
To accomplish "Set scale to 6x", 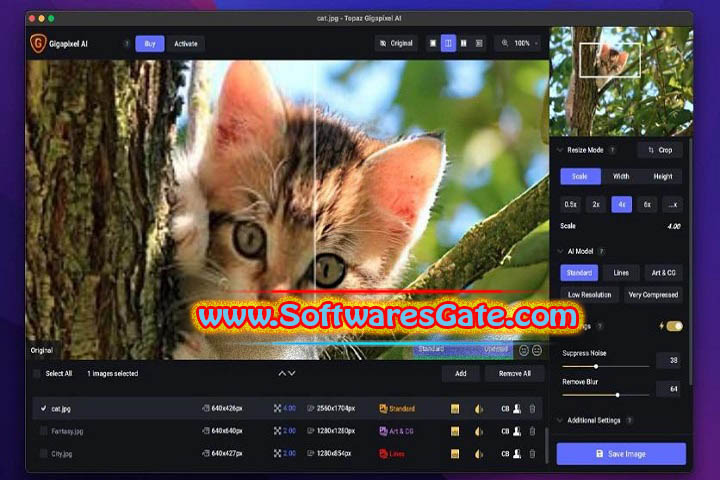I will (647, 204).
